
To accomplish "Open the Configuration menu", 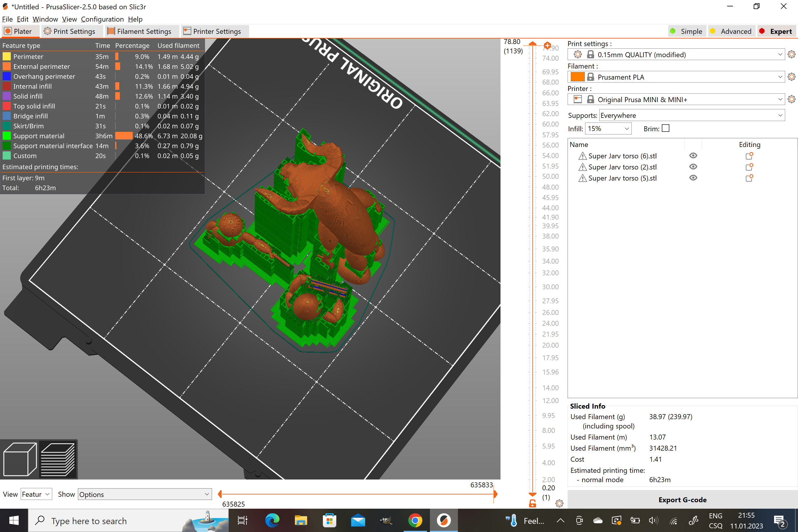I will [102, 19].
